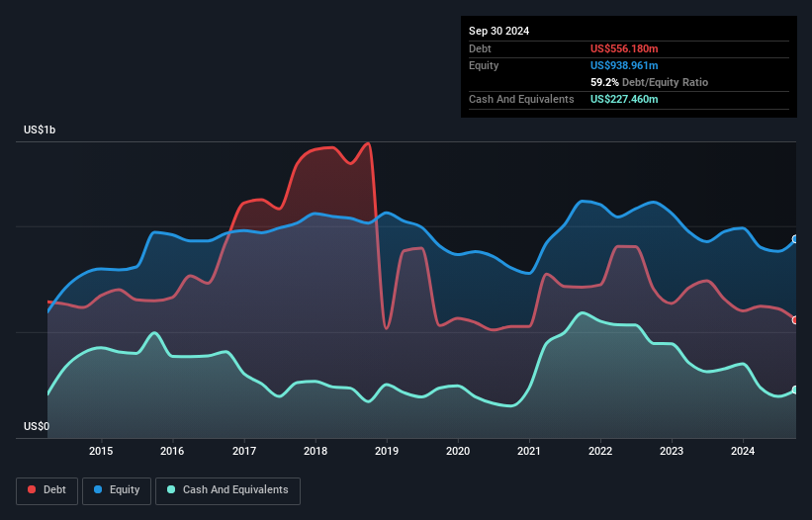Viewport: 812px width, 520px height.
Task: Click the US$227.460m cash value
Action: click(x=624, y=99)
